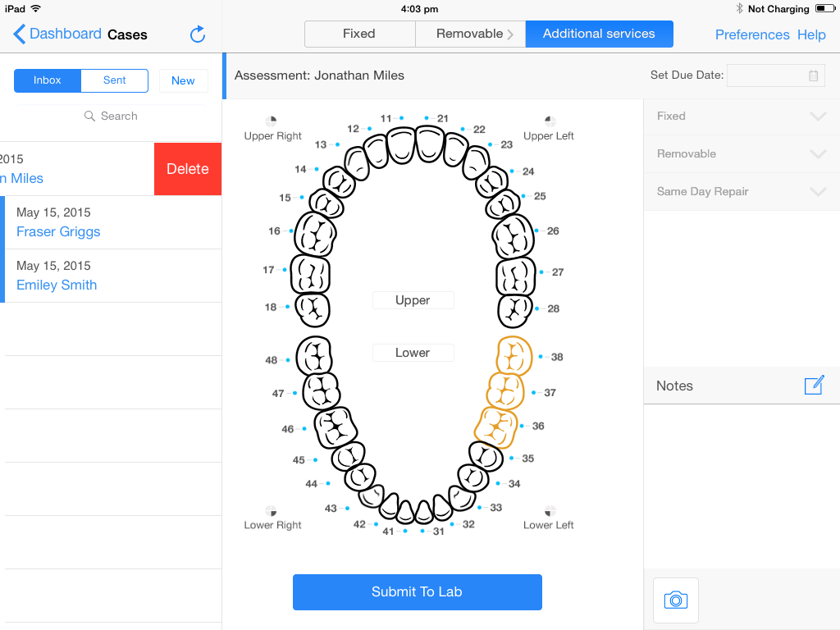840x630 pixels.
Task: Expand the Fixed services section
Action: [x=742, y=116]
